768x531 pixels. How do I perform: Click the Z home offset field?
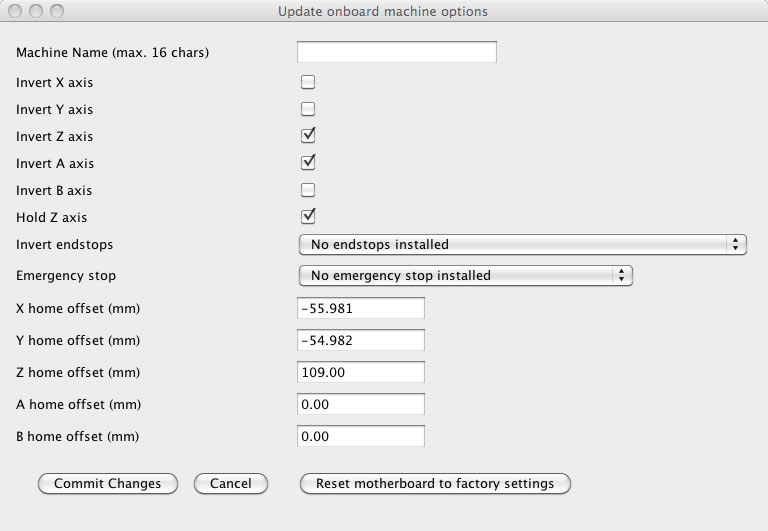361,372
